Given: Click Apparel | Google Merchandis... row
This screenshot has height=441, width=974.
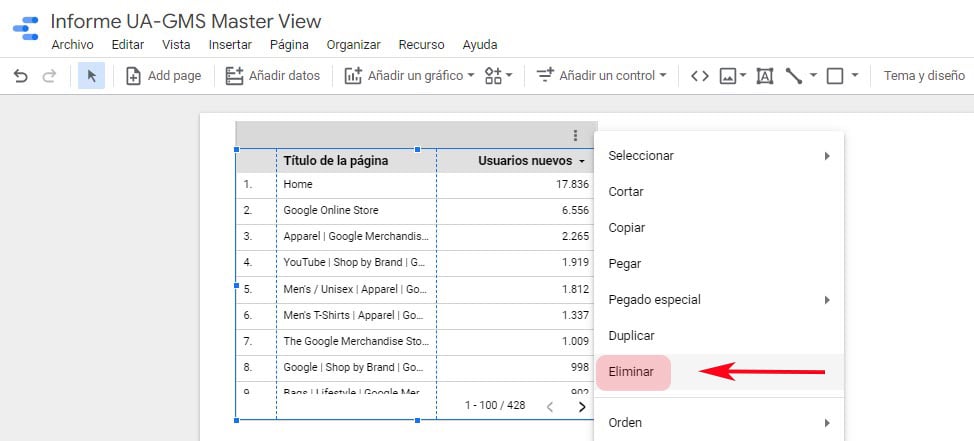Looking at the screenshot, I should (x=415, y=237).
